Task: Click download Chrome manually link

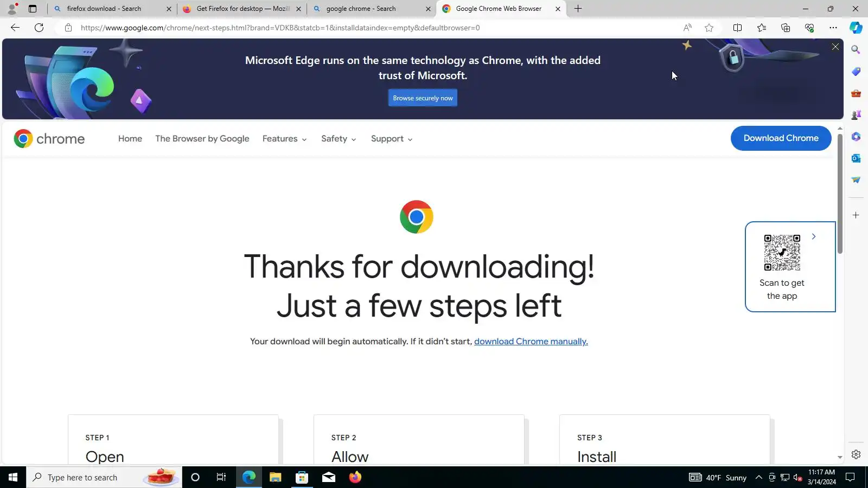Action: (x=531, y=342)
